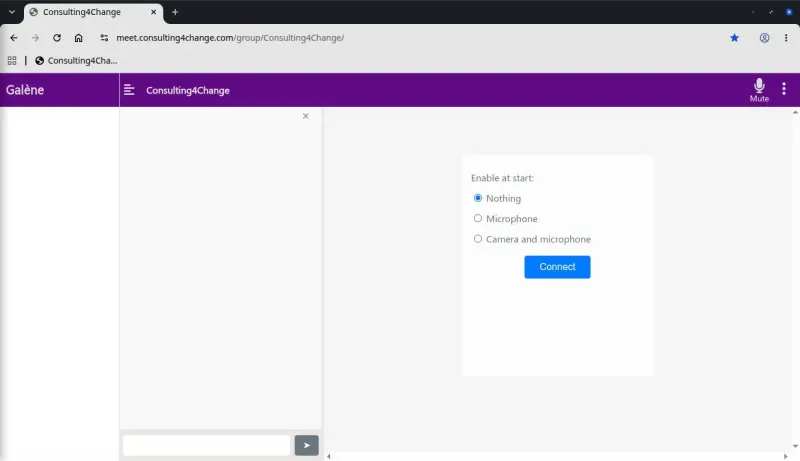Open a new browser tab
The width and height of the screenshot is (800, 461).
point(175,12)
